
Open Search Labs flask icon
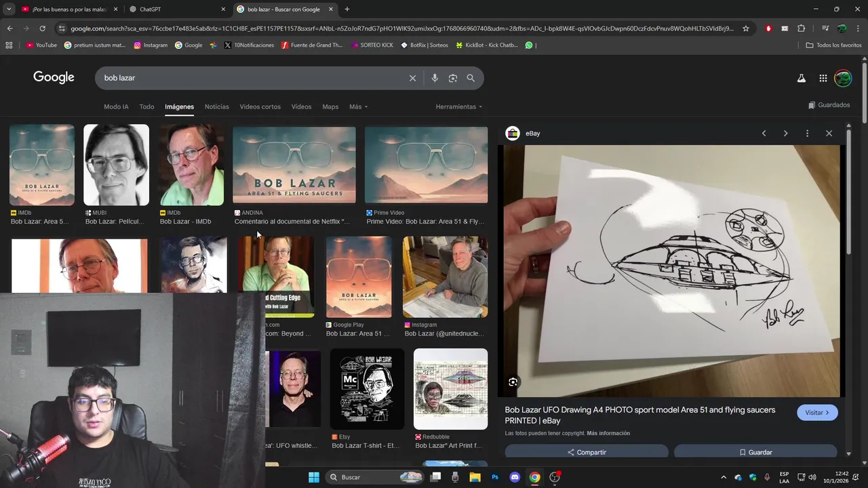tap(801, 78)
